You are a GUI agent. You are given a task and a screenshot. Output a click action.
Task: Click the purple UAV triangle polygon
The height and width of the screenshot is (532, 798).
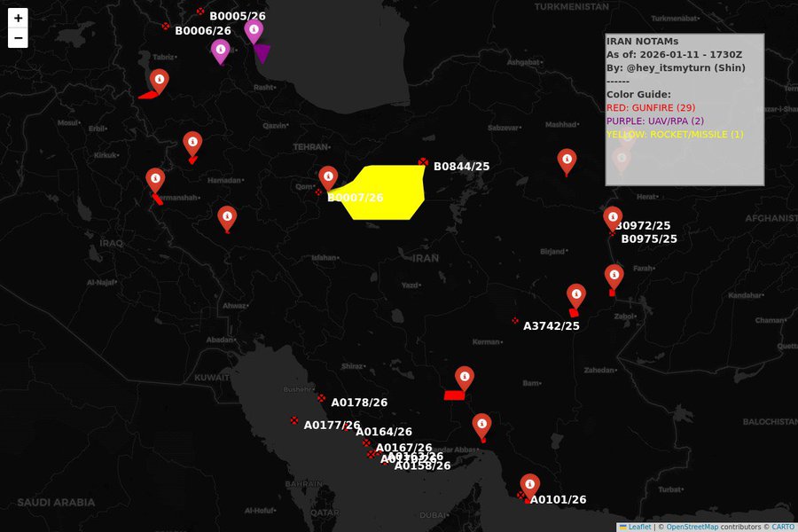(262, 52)
